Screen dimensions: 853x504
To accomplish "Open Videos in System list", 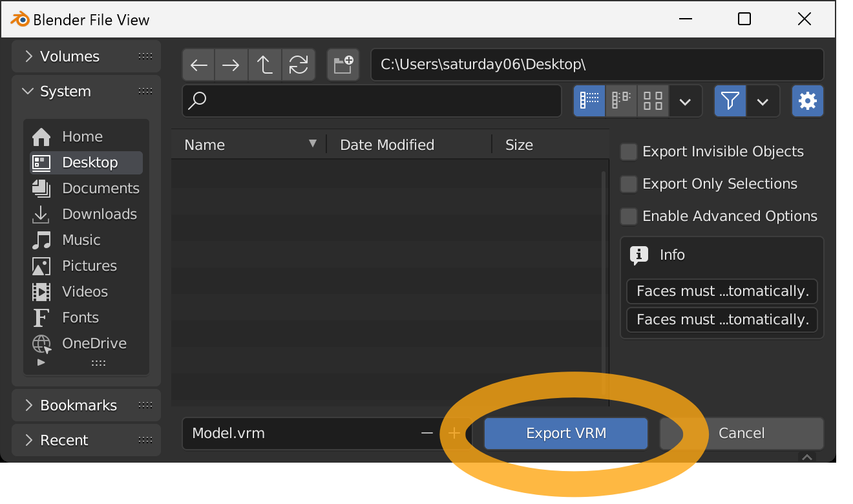I will (x=87, y=291).
